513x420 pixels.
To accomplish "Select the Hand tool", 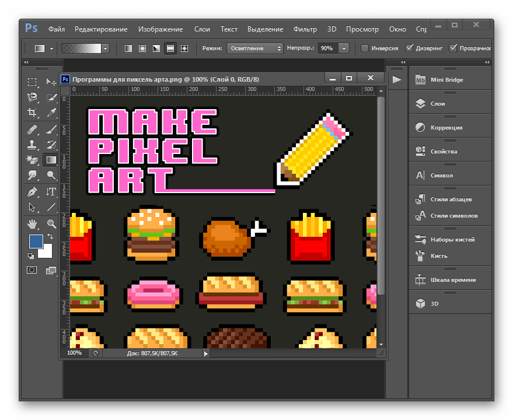I will click(32, 224).
